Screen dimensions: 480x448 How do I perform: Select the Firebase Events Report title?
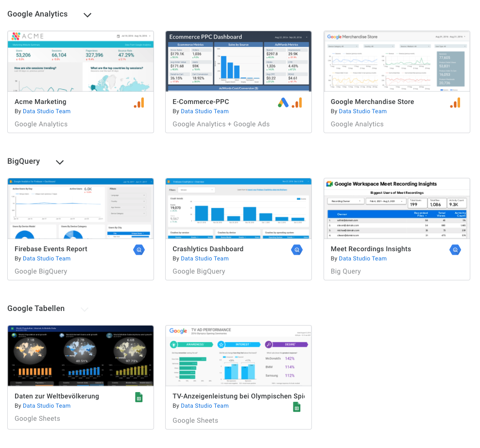pyautogui.click(x=51, y=249)
